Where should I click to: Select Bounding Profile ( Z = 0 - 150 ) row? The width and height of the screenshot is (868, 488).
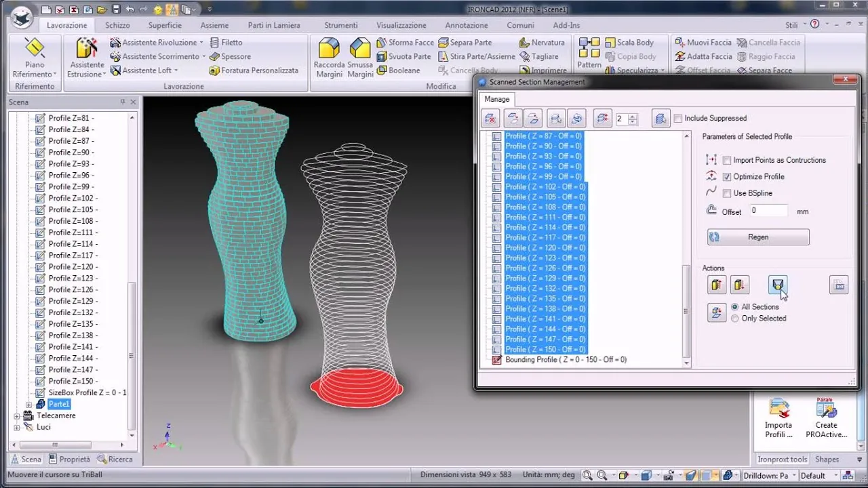click(566, 360)
